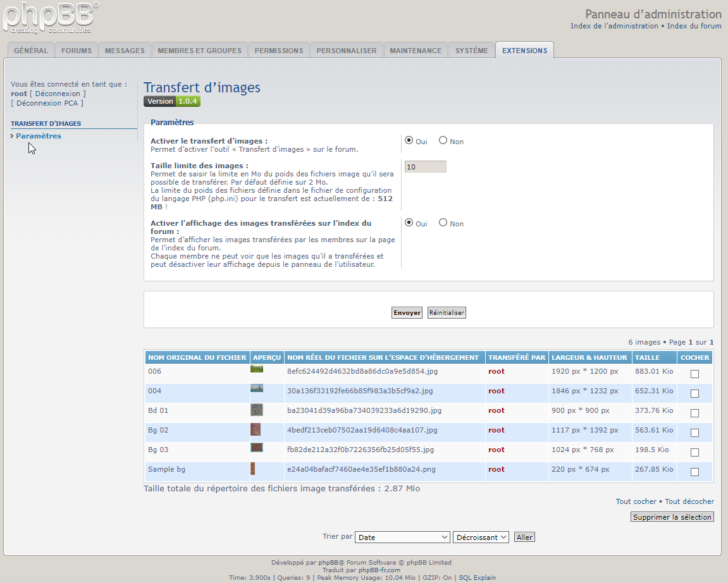The height and width of the screenshot is (583, 728).
Task: Switch to the Maintenance tab
Action: [416, 51]
